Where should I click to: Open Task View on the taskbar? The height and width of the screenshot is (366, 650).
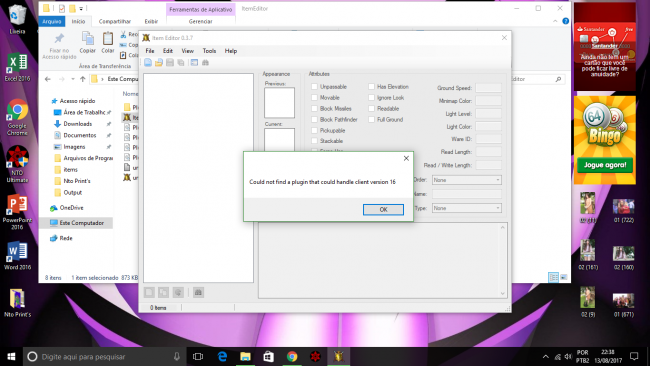[x=198, y=356]
